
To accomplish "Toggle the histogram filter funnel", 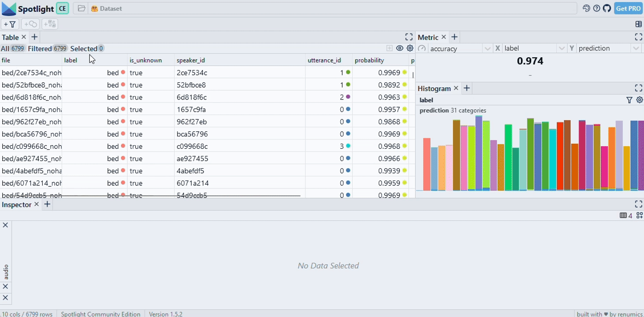I will pos(629,100).
